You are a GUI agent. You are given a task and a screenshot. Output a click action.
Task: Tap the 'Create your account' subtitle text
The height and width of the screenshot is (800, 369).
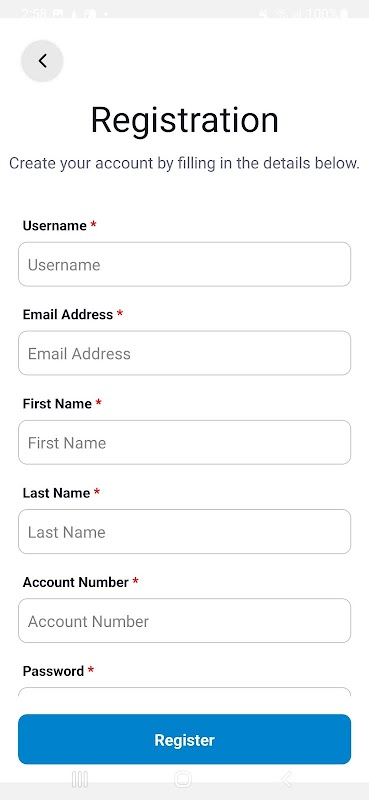click(x=184, y=164)
